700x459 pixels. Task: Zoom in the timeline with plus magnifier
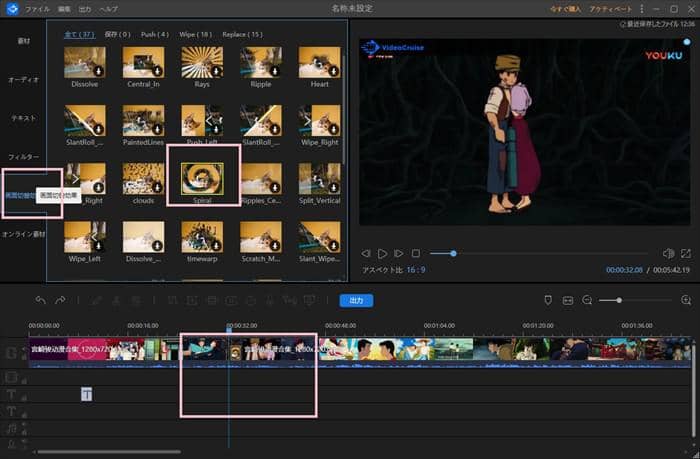686,300
